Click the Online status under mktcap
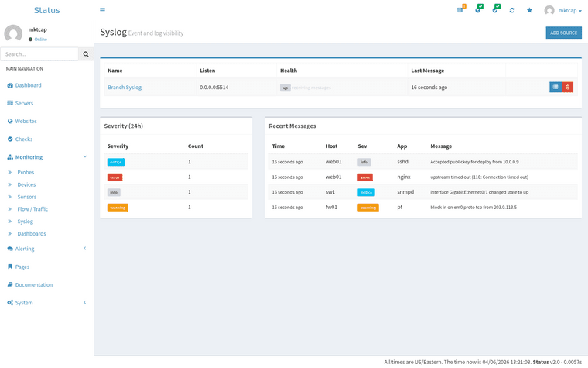588x368 pixels. 38,40
